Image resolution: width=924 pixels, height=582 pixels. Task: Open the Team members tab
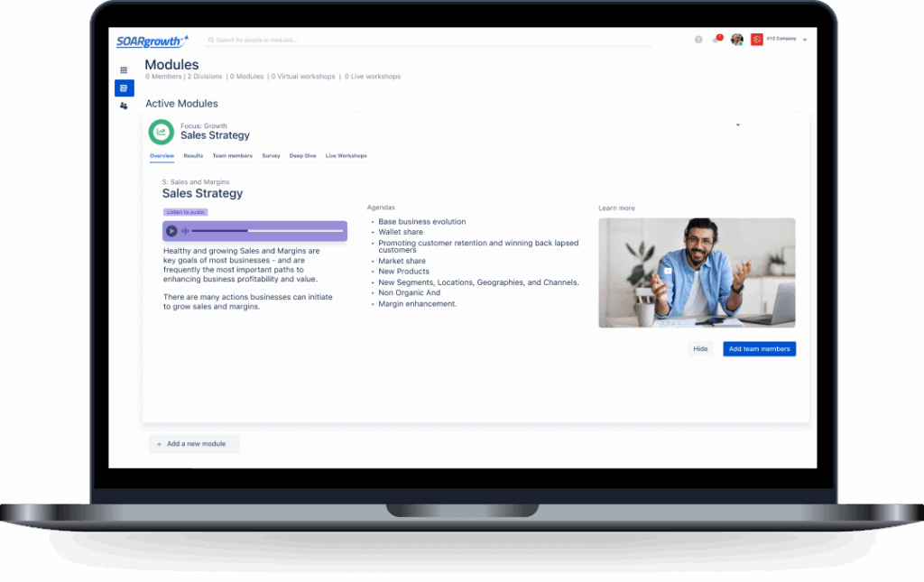[232, 156]
